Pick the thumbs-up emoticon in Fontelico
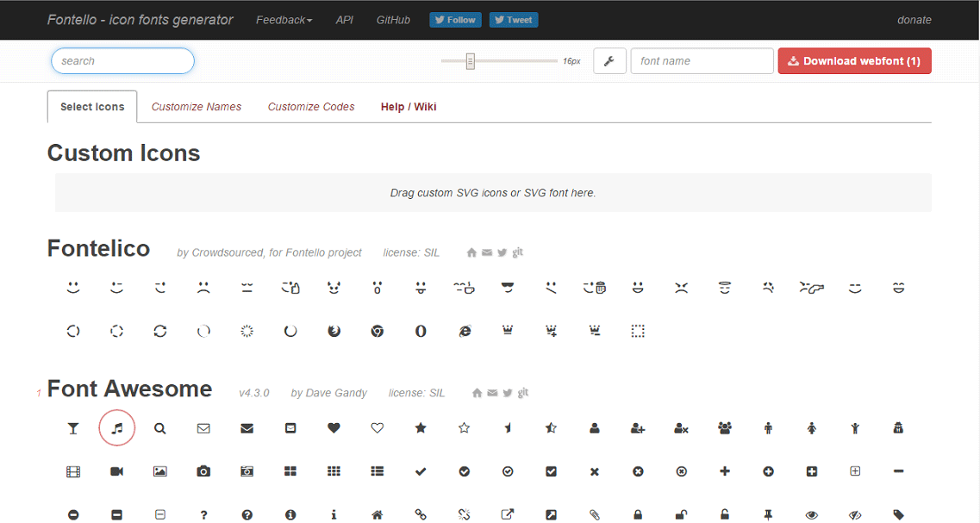Screen dimensions: 980x523 (290, 288)
